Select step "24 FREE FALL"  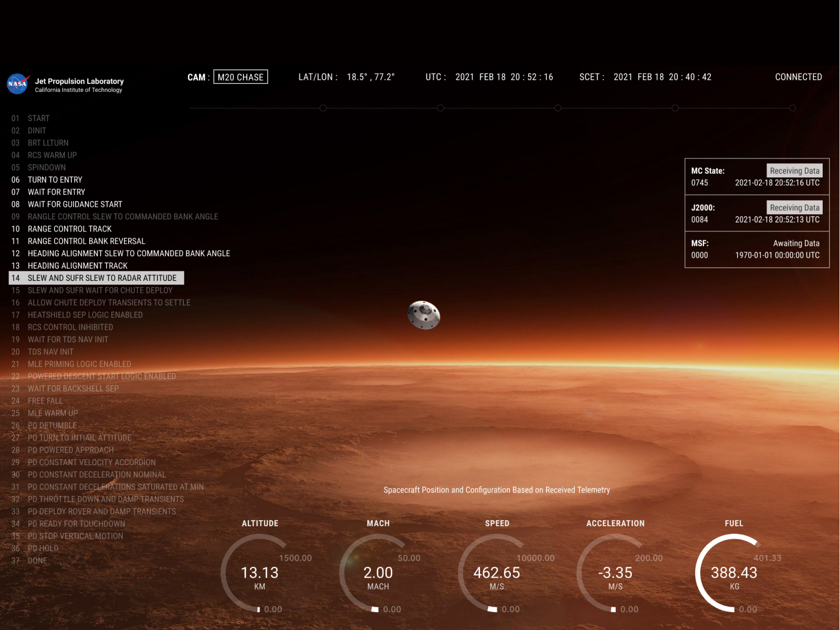[37, 401]
